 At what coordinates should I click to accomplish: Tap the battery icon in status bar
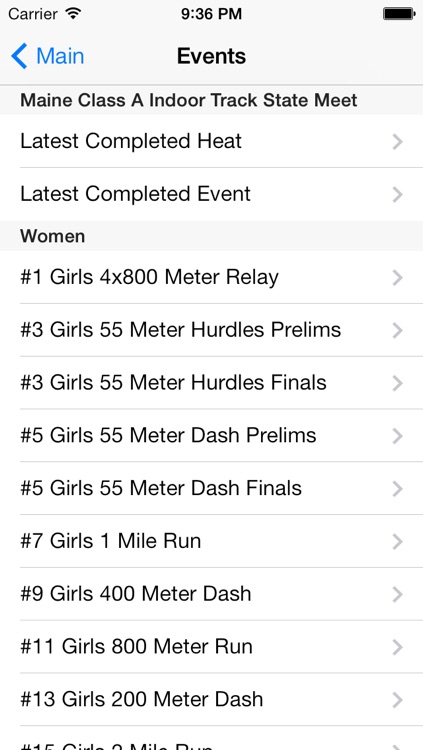[399, 14]
